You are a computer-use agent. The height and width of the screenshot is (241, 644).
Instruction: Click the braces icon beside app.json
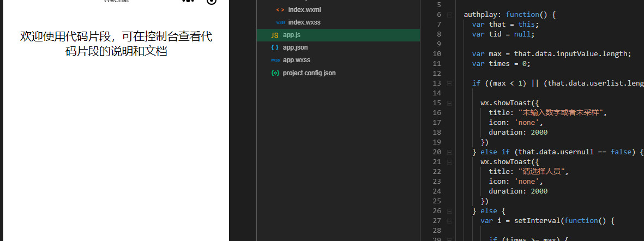[x=274, y=48]
